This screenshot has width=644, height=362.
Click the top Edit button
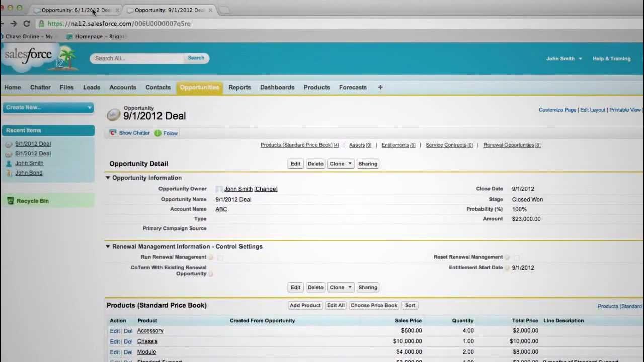pos(296,164)
